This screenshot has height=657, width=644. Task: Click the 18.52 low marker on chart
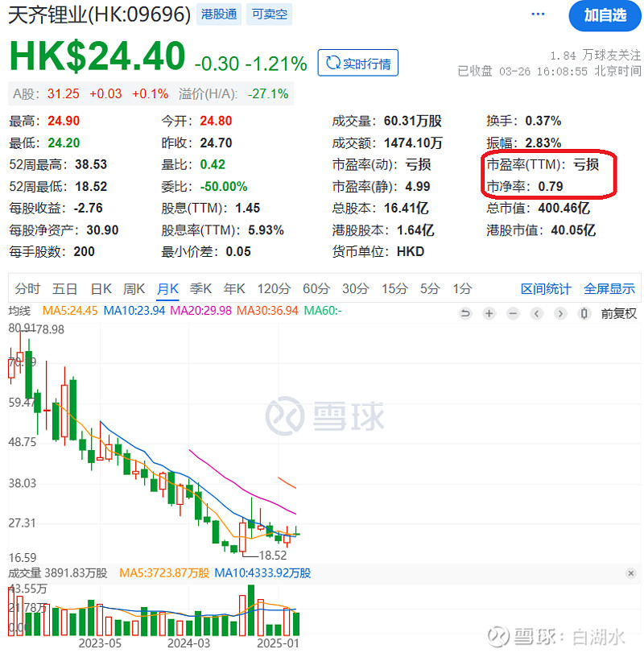tap(272, 556)
